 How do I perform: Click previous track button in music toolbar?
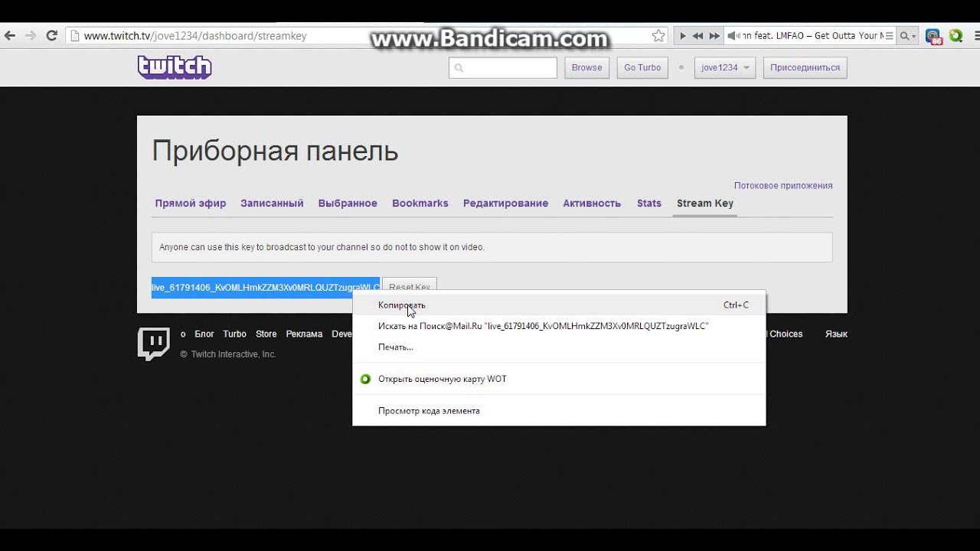point(697,35)
